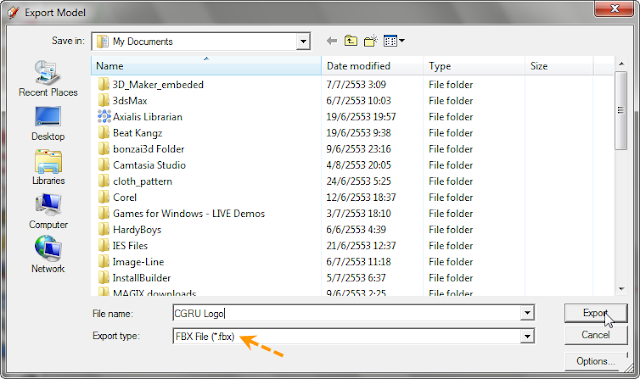Click the Back arrow icon
Viewport: 640px width, 379px height.
tap(332, 41)
